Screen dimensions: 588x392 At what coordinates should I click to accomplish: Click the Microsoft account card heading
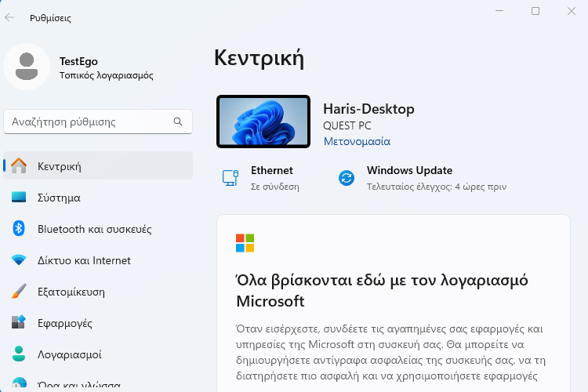pyautogui.click(x=382, y=290)
